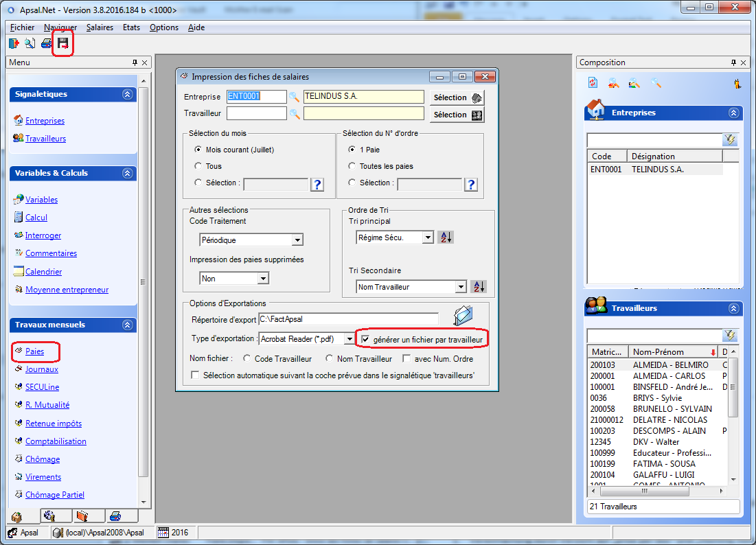Collapse the Signaletiques menu section

tap(126, 94)
